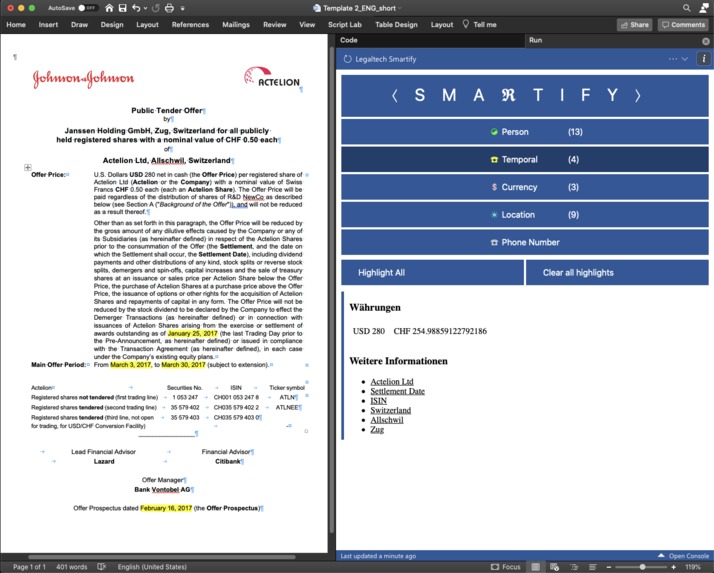Image resolution: width=714 pixels, height=573 pixels.
Task: Switch to Draft view icon
Action: point(592,567)
